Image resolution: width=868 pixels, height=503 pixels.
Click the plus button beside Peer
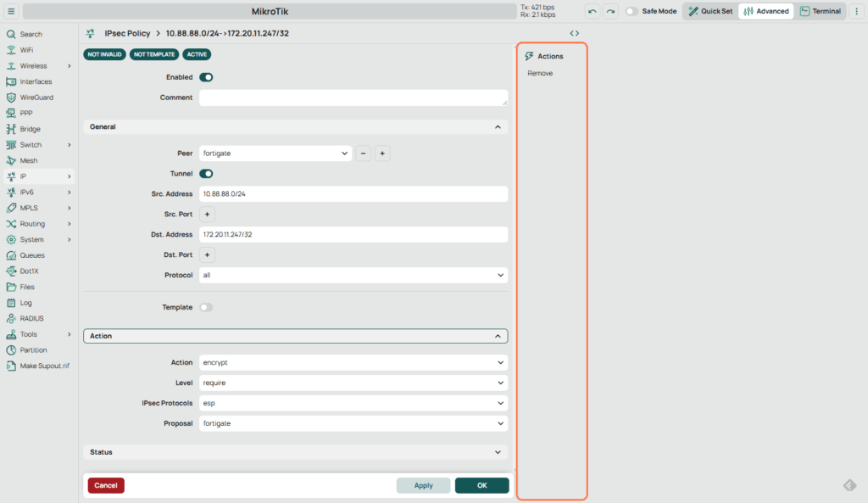[x=382, y=154]
